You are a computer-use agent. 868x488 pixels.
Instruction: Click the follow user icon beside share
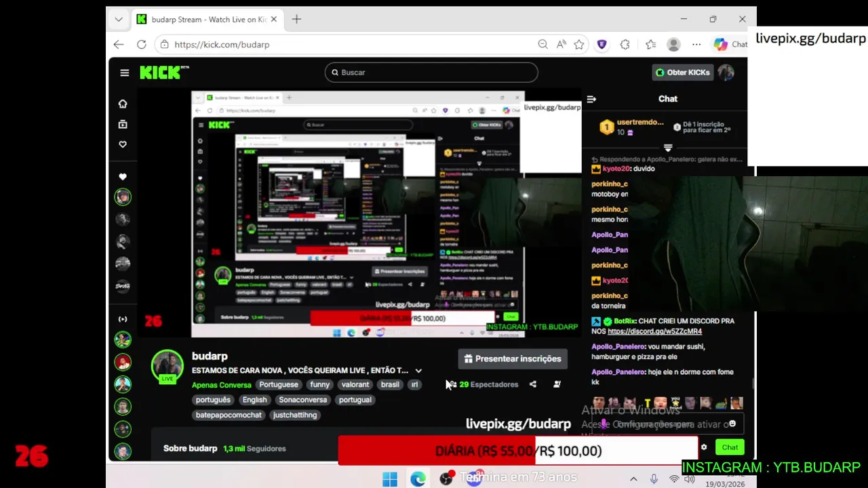557,384
